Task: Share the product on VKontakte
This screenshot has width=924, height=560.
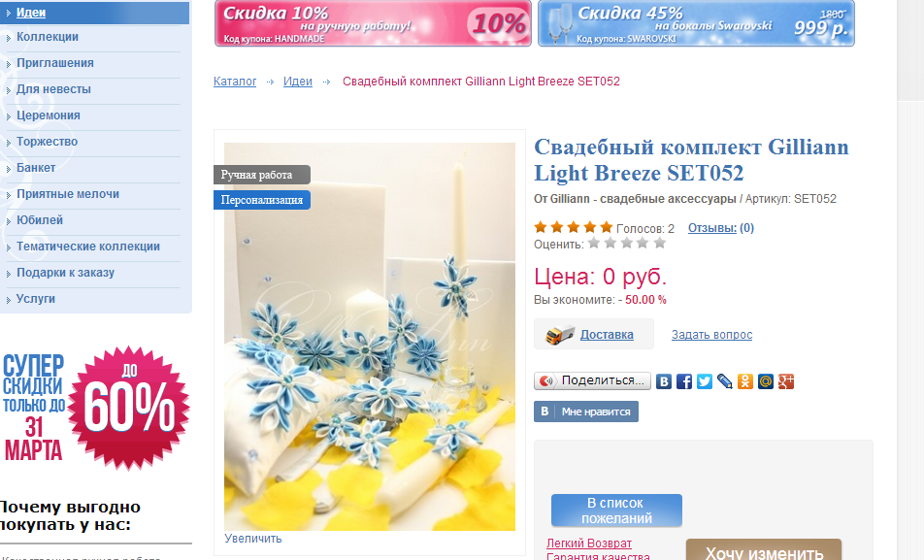Action: [664, 381]
